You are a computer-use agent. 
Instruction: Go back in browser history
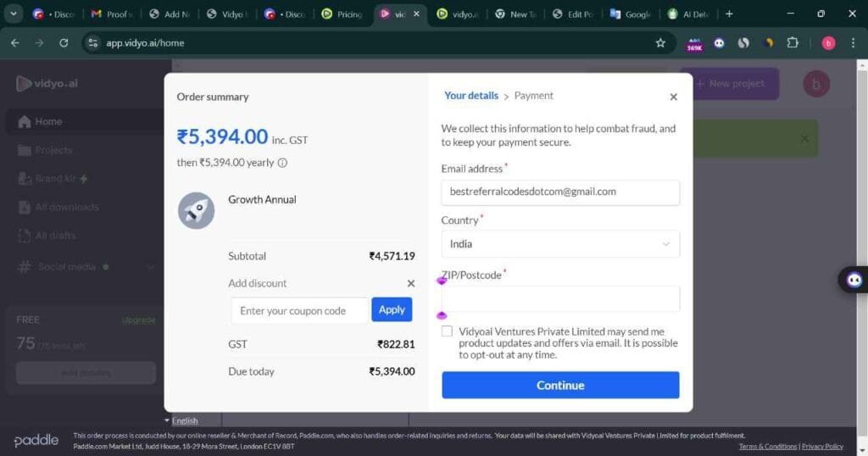click(15, 42)
